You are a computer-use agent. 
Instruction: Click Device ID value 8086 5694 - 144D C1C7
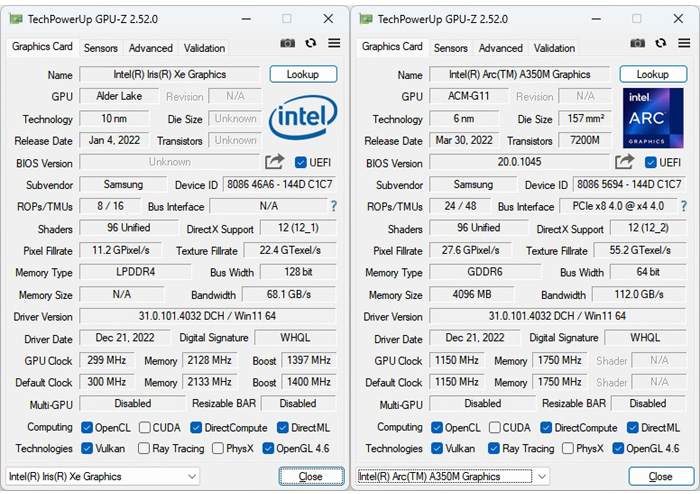pos(629,184)
